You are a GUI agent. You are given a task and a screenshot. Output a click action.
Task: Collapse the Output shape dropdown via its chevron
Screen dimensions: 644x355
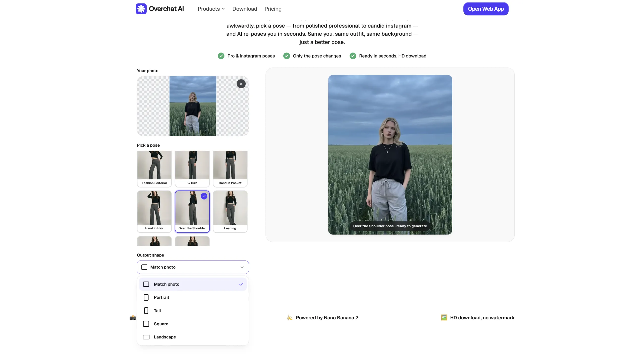(x=242, y=267)
